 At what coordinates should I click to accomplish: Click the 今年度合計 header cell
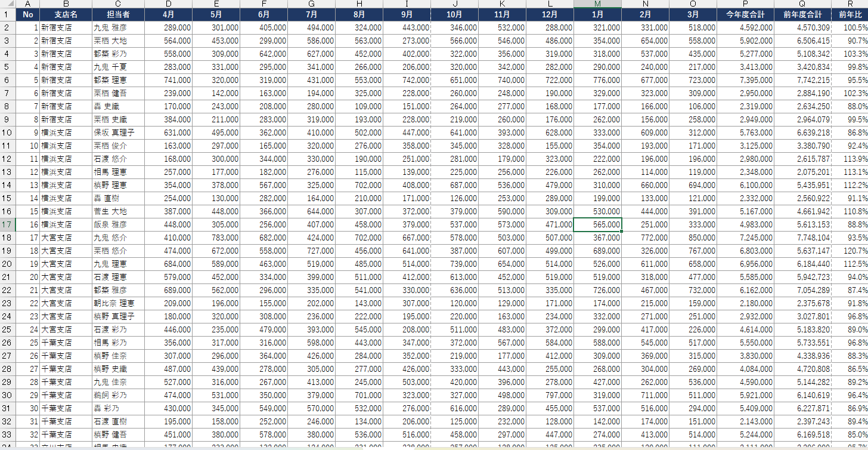(745, 14)
